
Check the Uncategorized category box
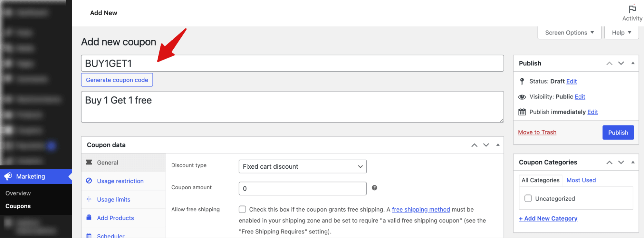click(x=528, y=198)
